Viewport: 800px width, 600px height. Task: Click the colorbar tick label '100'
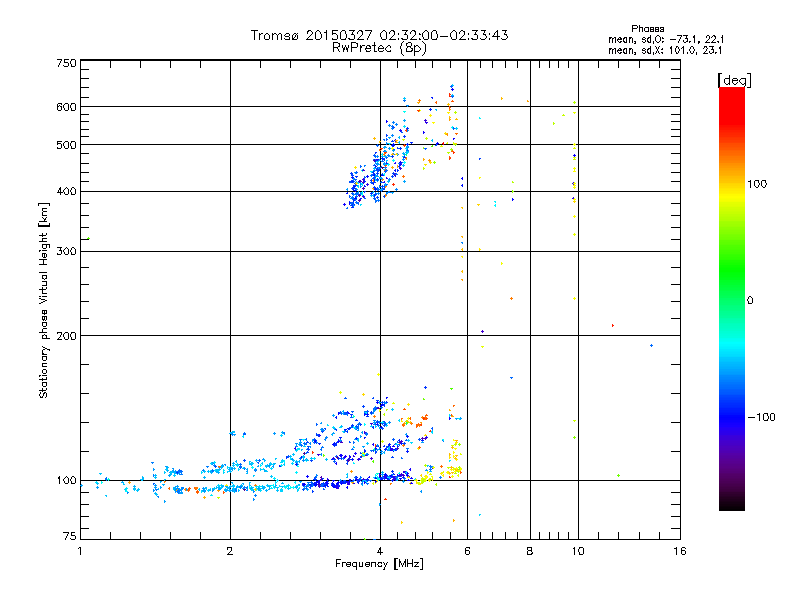(757, 184)
